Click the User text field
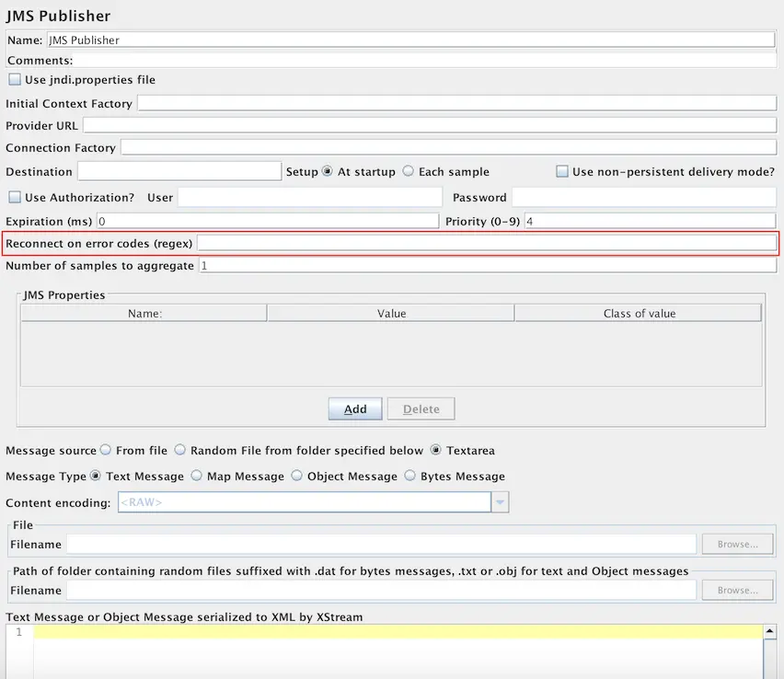 (x=310, y=197)
